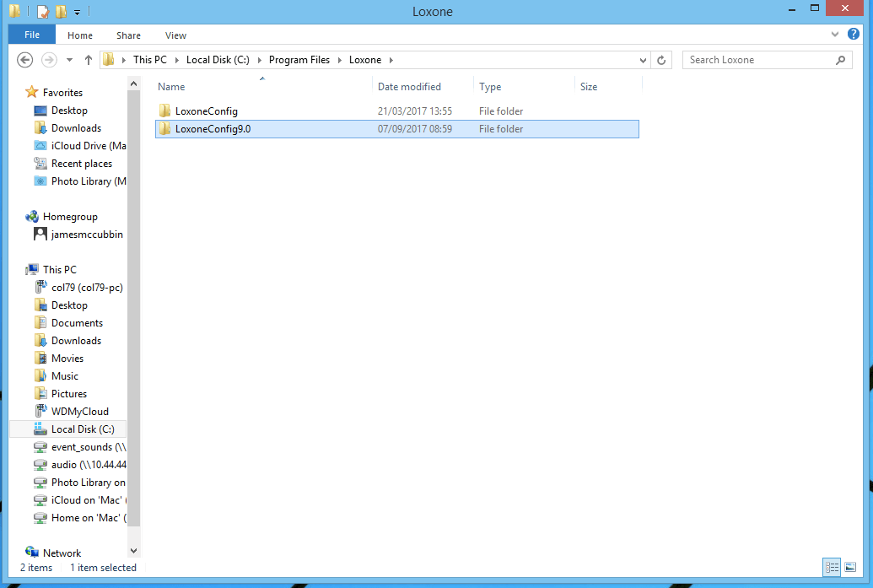Click the Search Loxone input field
Screen dimensions: 873x588
(757, 60)
